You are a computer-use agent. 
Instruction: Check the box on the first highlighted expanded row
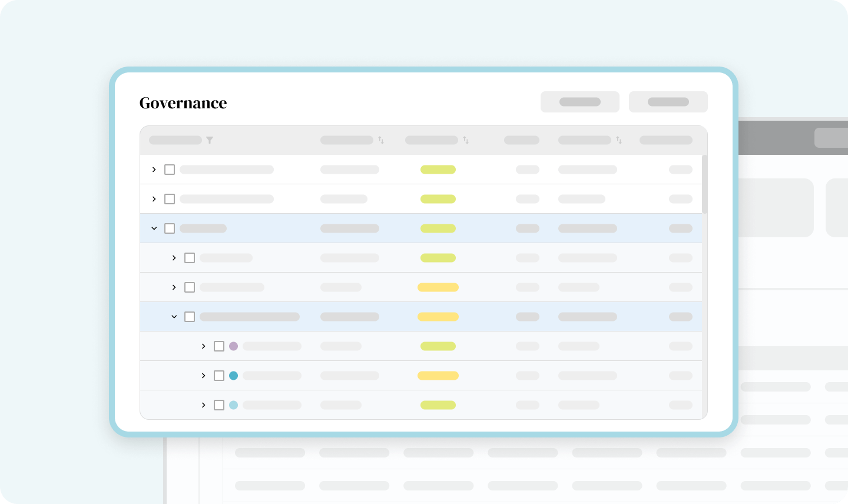click(x=170, y=228)
